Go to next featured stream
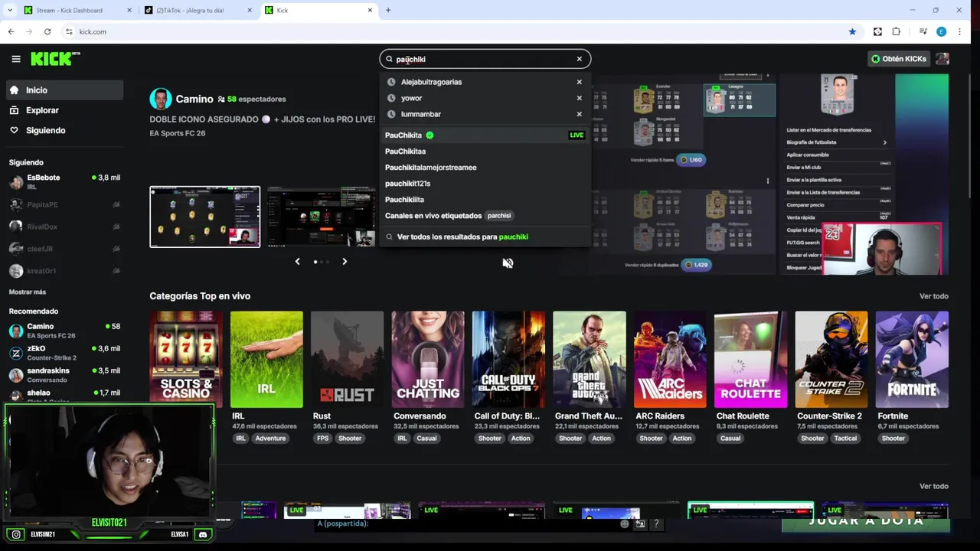This screenshot has width=980, height=551. [345, 262]
